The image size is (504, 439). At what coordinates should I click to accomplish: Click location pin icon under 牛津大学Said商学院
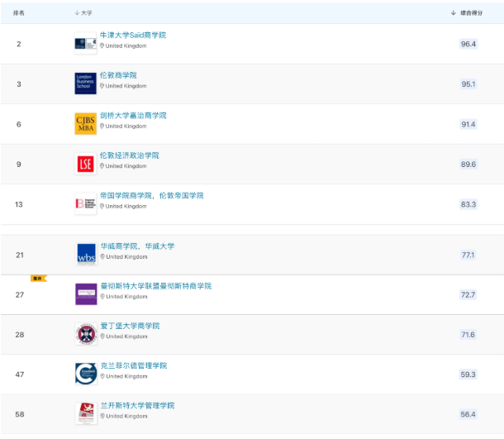(102, 46)
